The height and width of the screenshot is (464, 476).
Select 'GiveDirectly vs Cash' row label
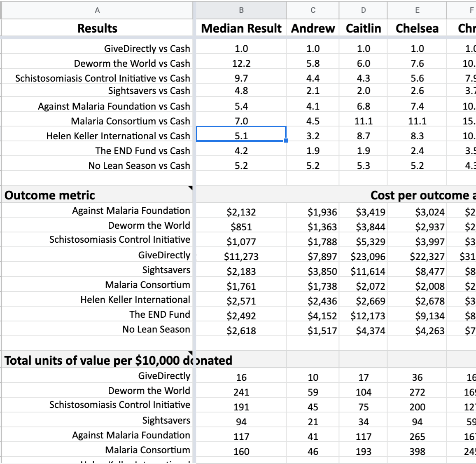(147, 49)
